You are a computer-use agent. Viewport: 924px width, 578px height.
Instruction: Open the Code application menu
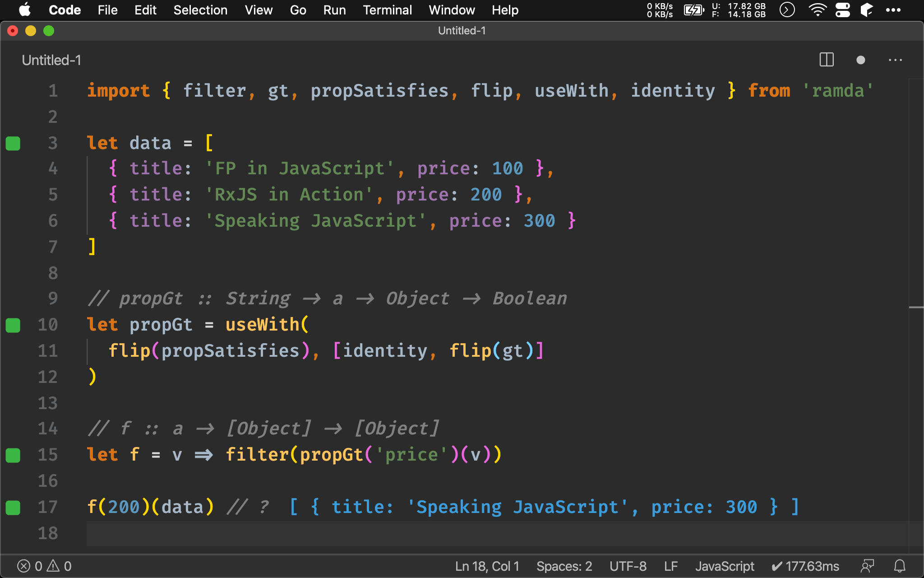coord(65,10)
